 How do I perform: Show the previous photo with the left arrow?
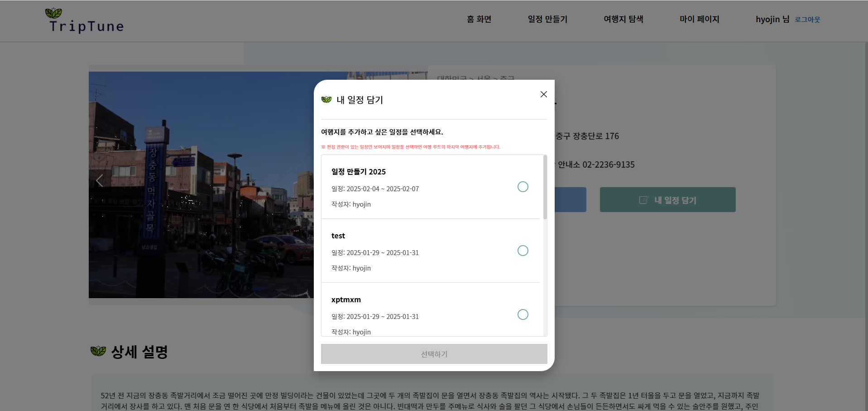[100, 180]
